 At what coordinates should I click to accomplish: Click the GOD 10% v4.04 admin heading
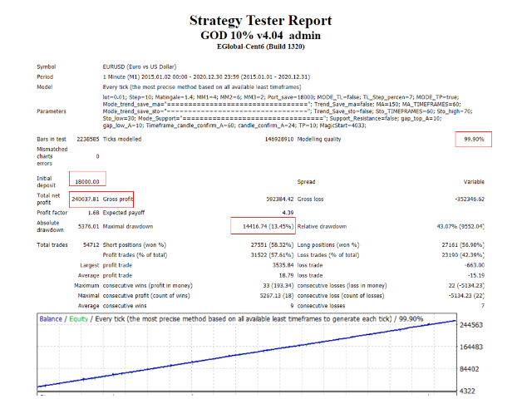coord(260,37)
